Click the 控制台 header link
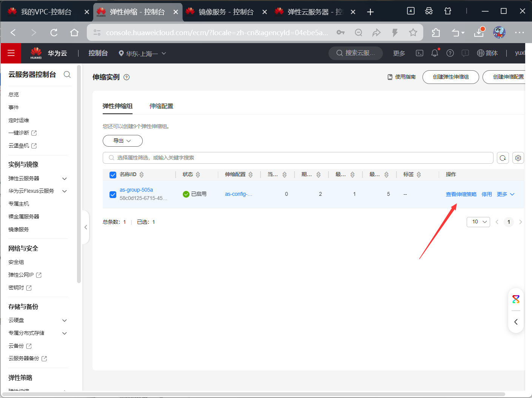Screen dimensions: 532x398 click(98, 53)
